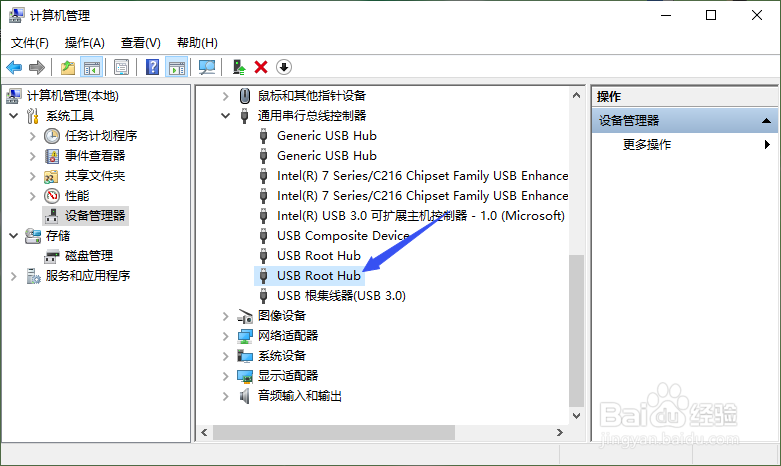Toggle the Show/Hide Action Pane icon
This screenshot has height=466, width=781.
click(177, 67)
